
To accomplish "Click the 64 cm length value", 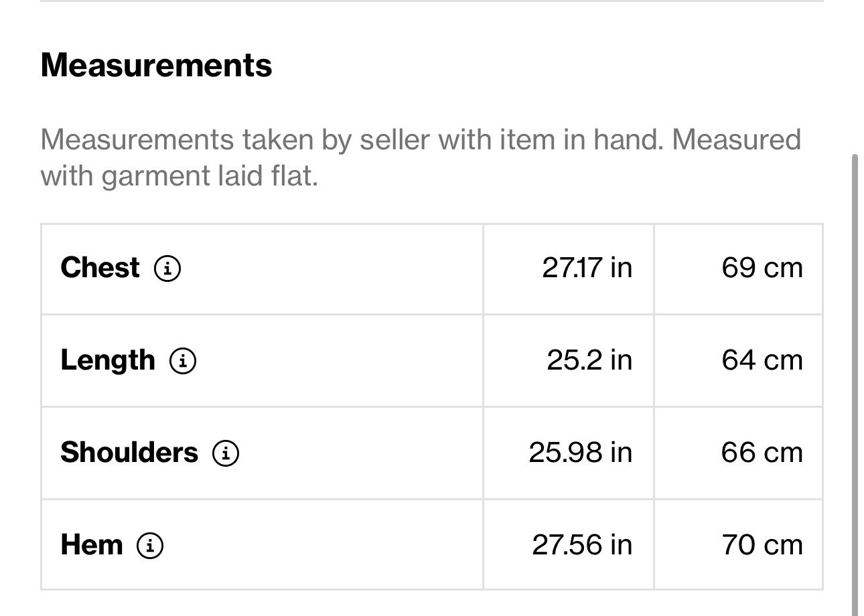I will [x=762, y=360].
